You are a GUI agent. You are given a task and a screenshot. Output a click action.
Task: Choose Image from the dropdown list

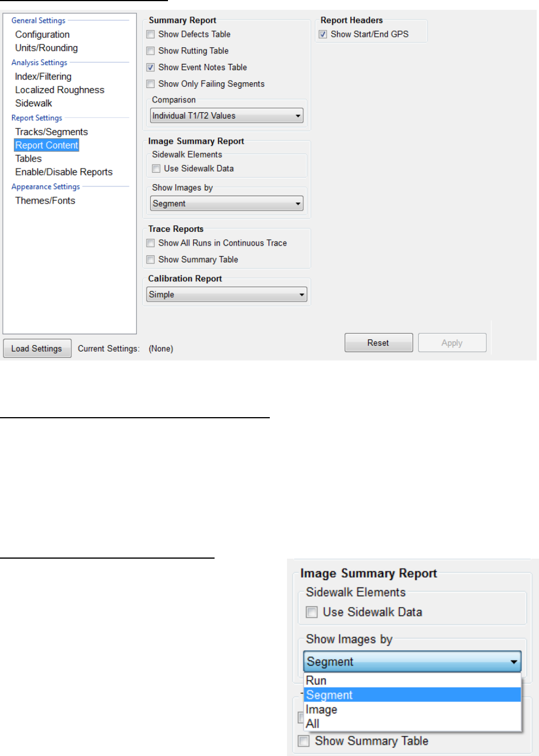pyautogui.click(x=412, y=709)
